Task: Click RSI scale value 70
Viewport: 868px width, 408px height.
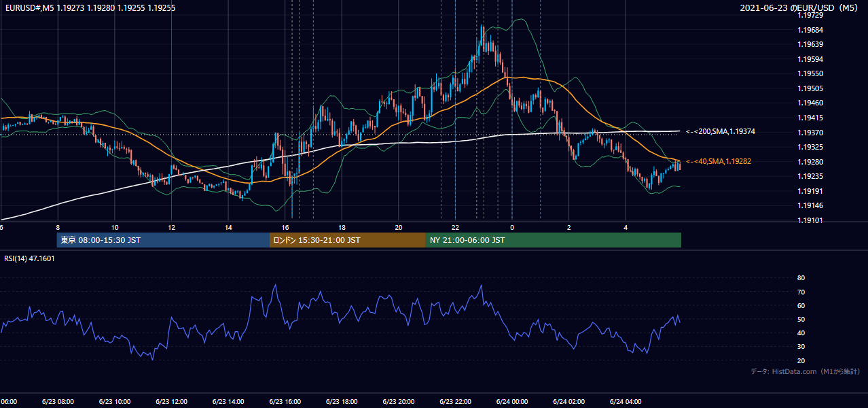Action: point(801,292)
